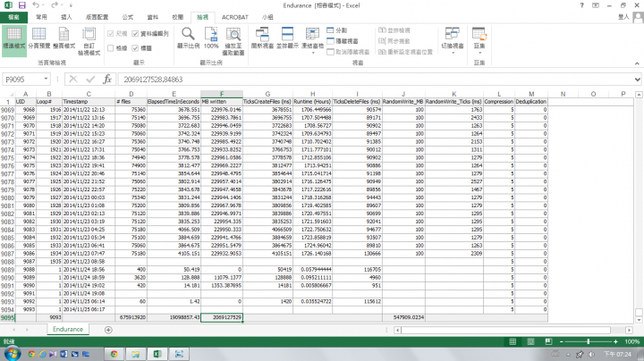
Task: Click the fx insert function icon
Action: coord(107,79)
